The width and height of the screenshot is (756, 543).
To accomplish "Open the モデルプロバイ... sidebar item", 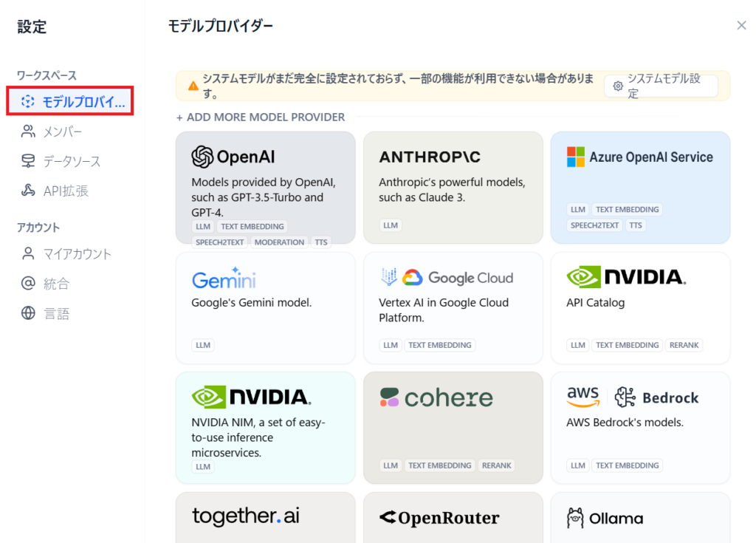I will (x=70, y=101).
